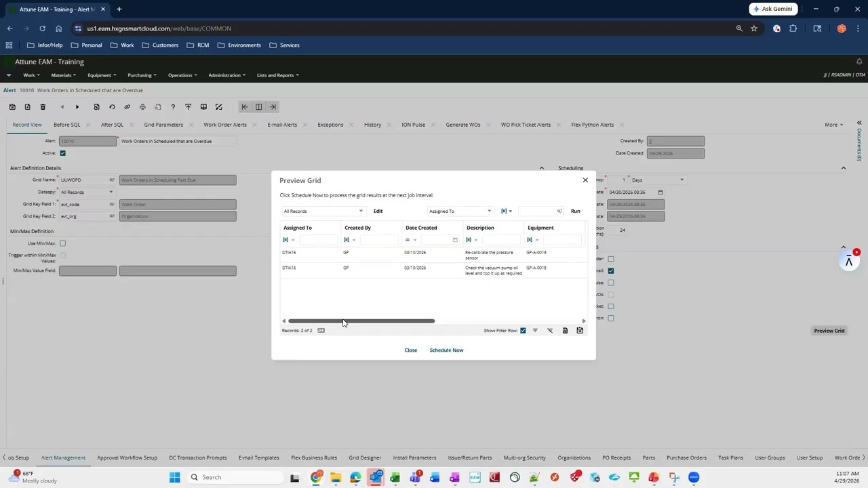Open the Flex Python Alerts tab
Image resolution: width=868 pixels, height=488 pixels.
pos(593,125)
